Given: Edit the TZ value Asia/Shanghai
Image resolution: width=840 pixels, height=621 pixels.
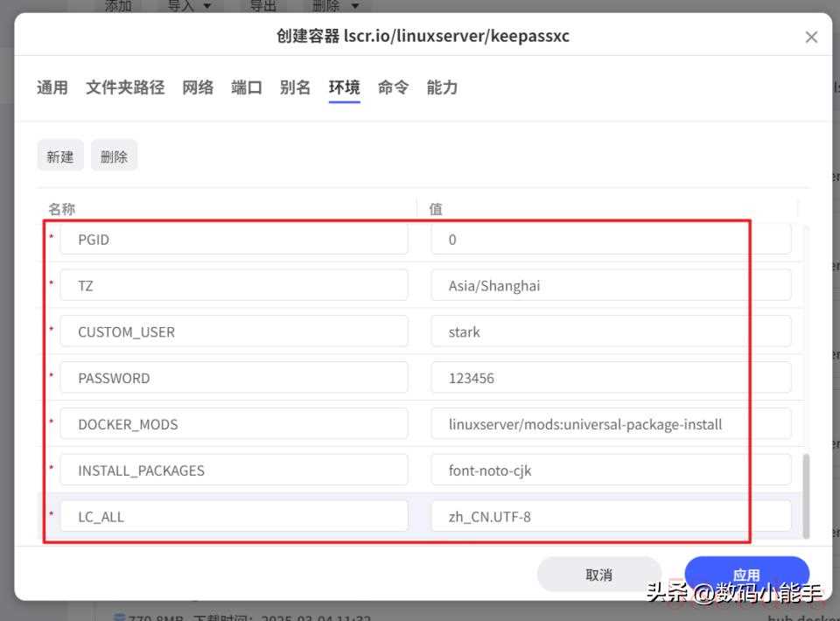Looking at the screenshot, I should pos(611,286).
